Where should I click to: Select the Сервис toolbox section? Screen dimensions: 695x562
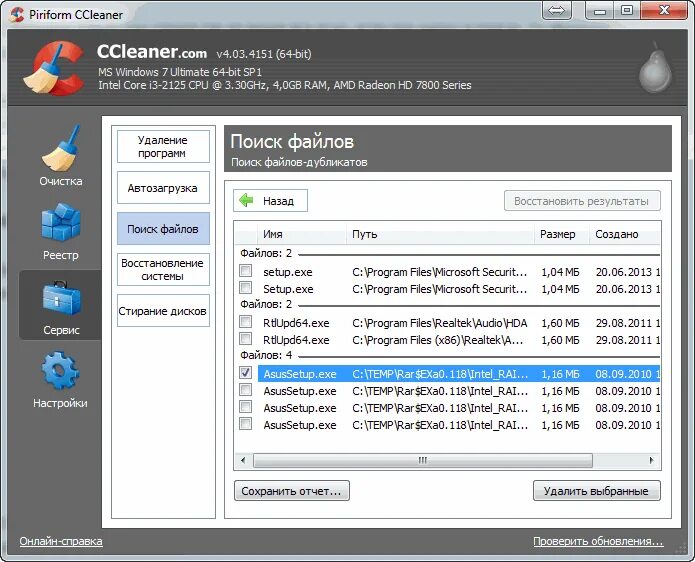[x=61, y=306]
